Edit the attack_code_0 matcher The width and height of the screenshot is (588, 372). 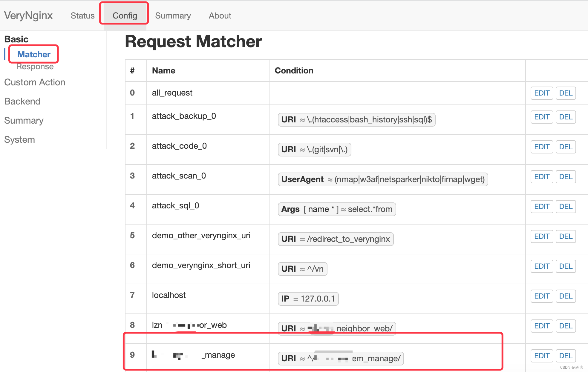(x=542, y=147)
